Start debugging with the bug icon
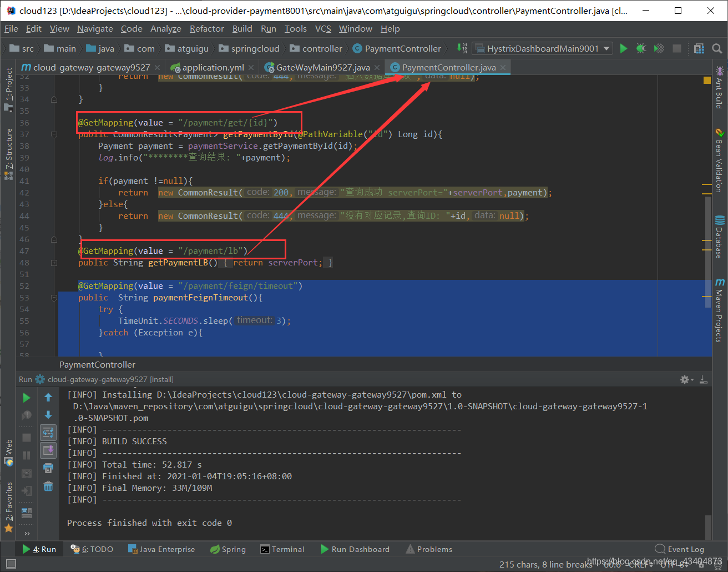This screenshot has width=728, height=572. coord(641,48)
